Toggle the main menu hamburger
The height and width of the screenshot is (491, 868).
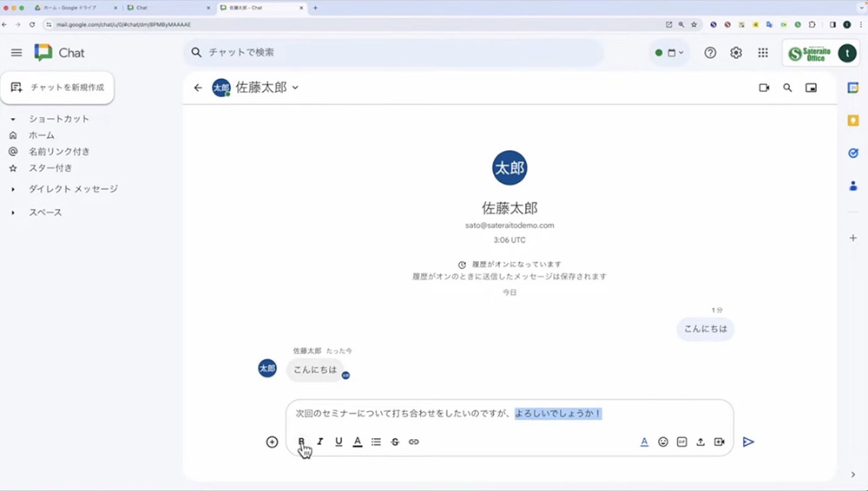16,53
